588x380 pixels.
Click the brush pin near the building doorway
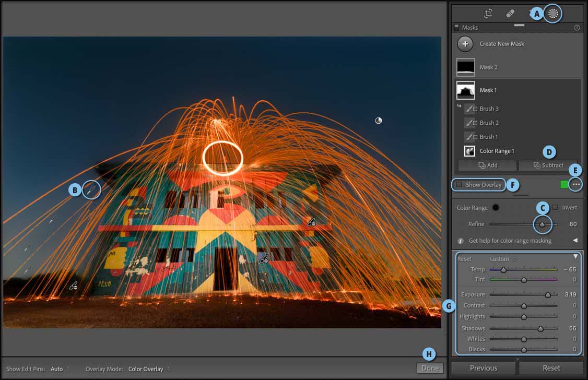tap(264, 258)
